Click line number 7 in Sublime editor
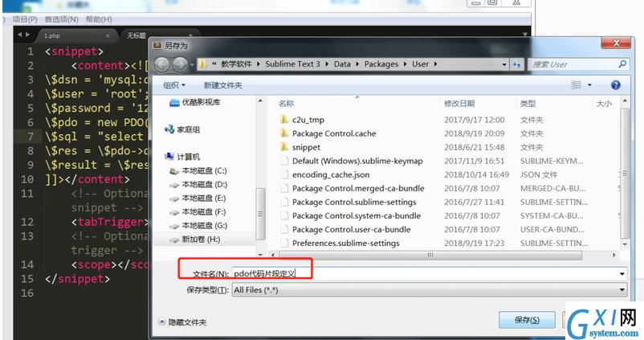 coord(31,137)
